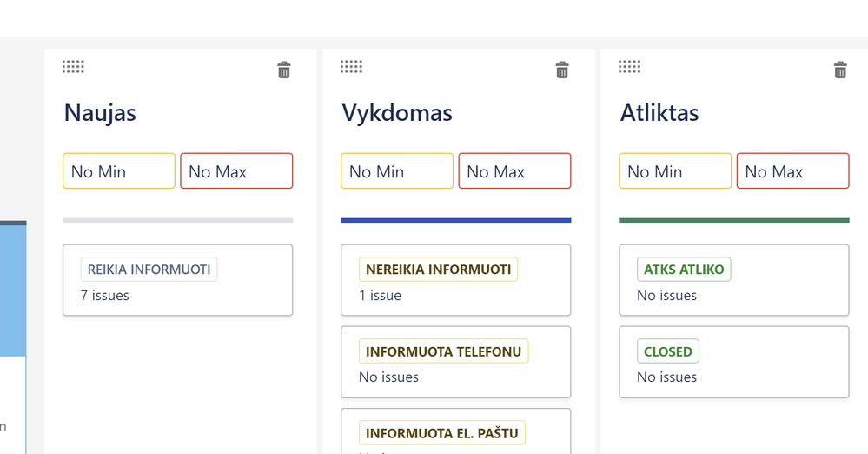Screen dimensions: 868x454
Task: Rename the Atliktas column heading
Action: (659, 113)
